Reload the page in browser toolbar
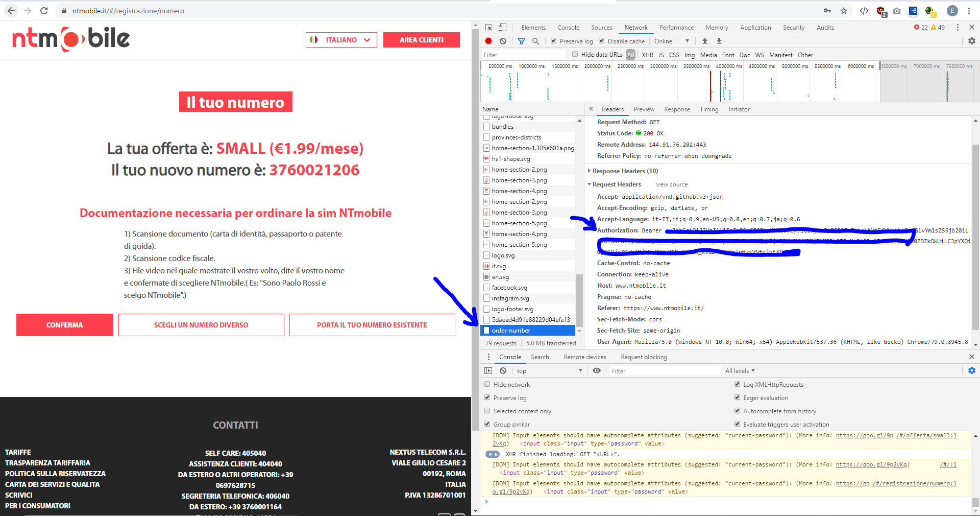 (44, 11)
